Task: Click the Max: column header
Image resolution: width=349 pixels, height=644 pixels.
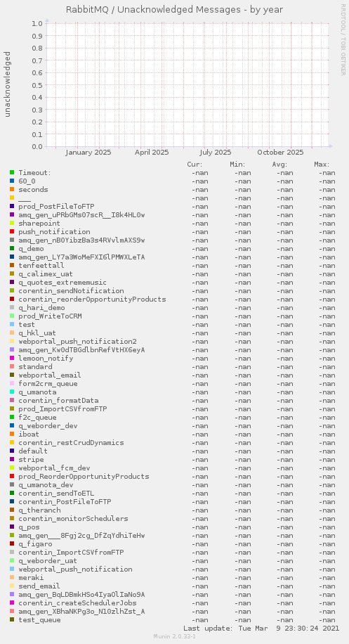Action: 322,165
